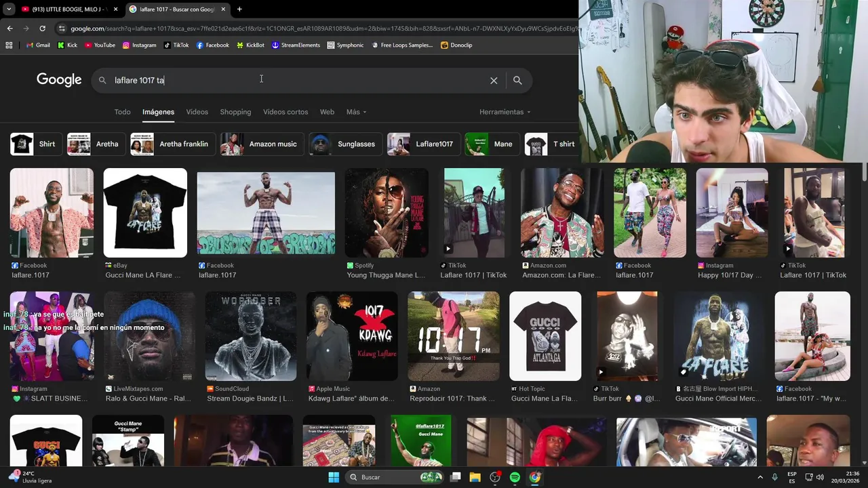Open the Amazon Reproducir 1017 clock image
Screen dimensions: 868x488
click(x=454, y=336)
